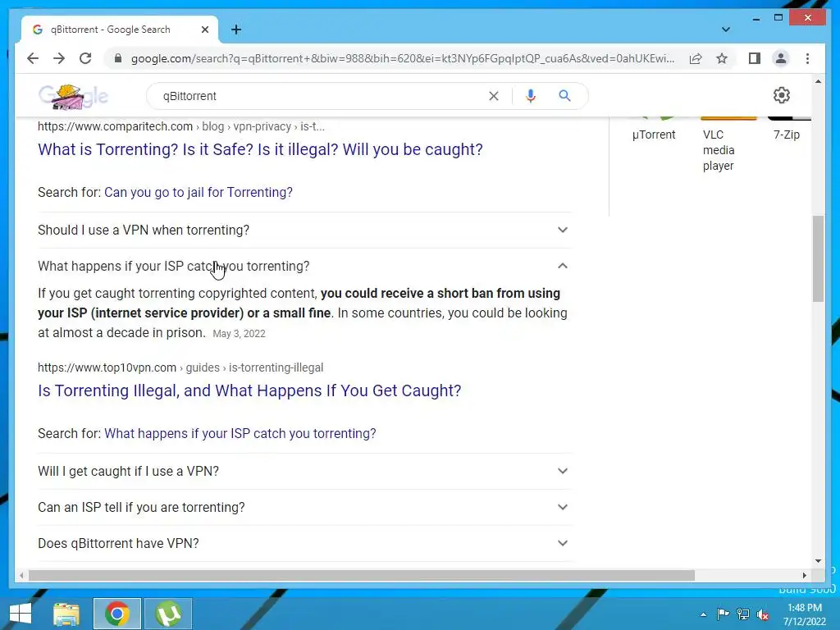The image size is (840, 630).
Task: Click the vertical scrollbar thumb
Action: click(x=818, y=258)
